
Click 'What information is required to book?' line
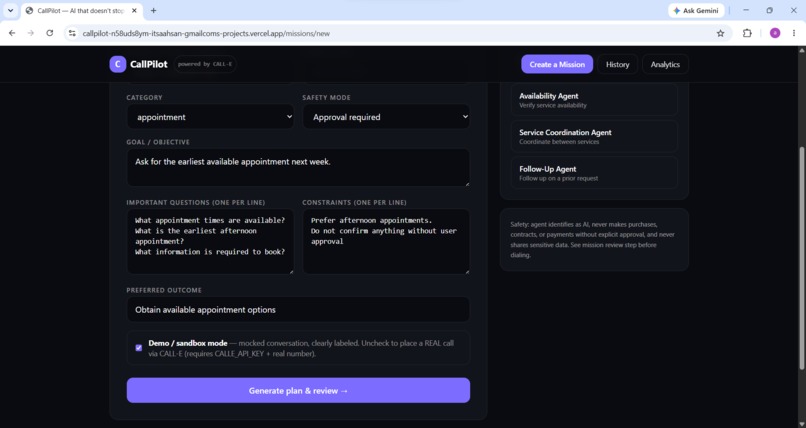pos(210,252)
